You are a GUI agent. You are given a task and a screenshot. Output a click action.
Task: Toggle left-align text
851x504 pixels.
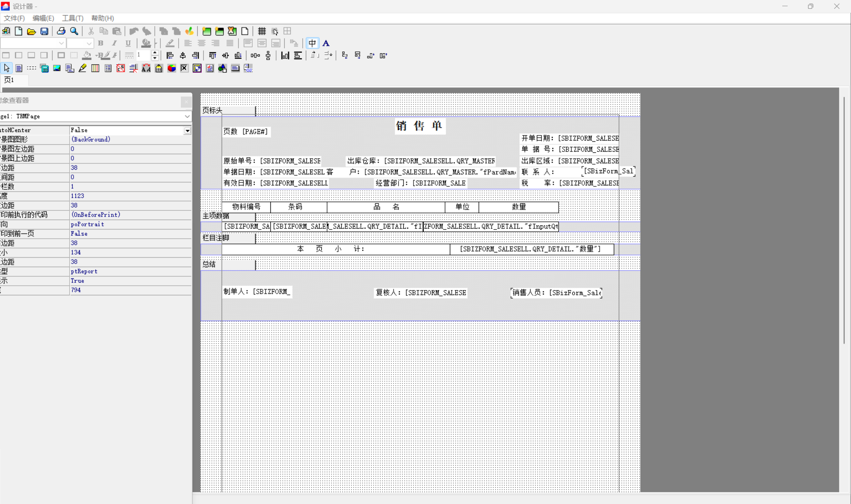(x=188, y=43)
